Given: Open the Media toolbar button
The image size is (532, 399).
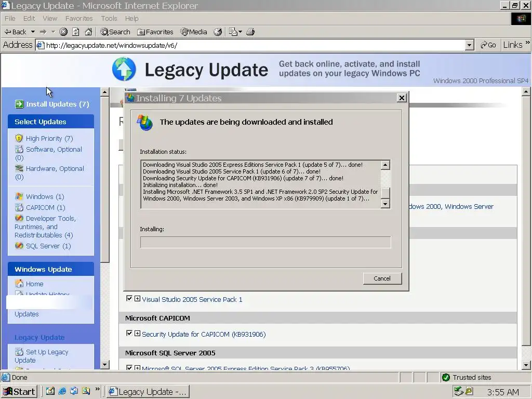Looking at the screenshot, I should [194, 32].
